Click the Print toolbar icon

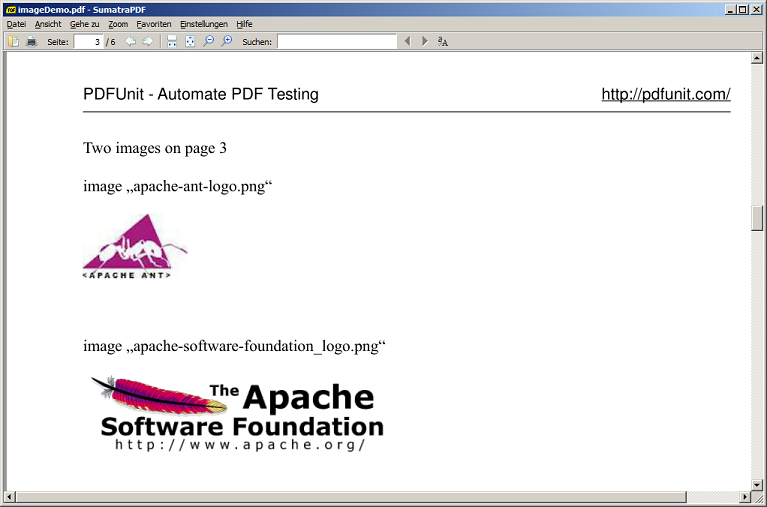(x=31, y=41)
